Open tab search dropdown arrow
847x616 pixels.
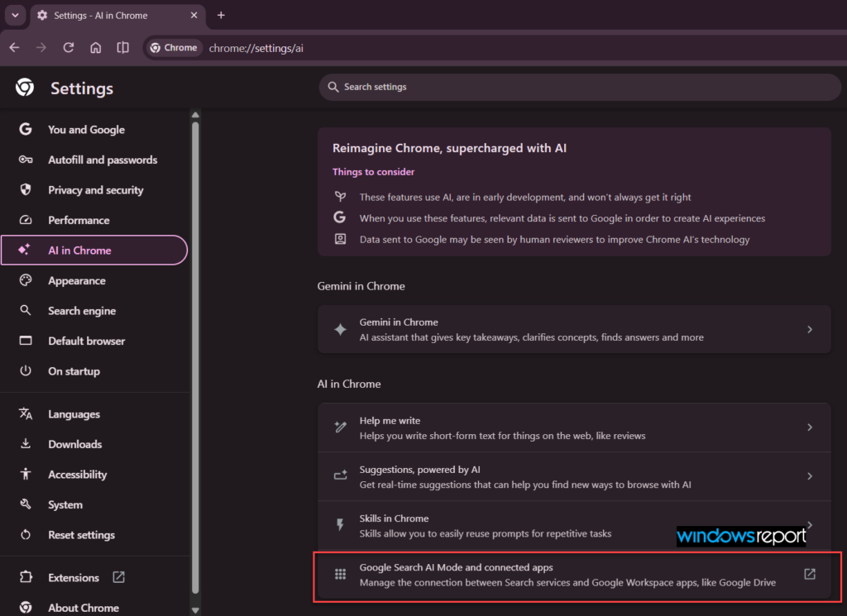[15, 15]
